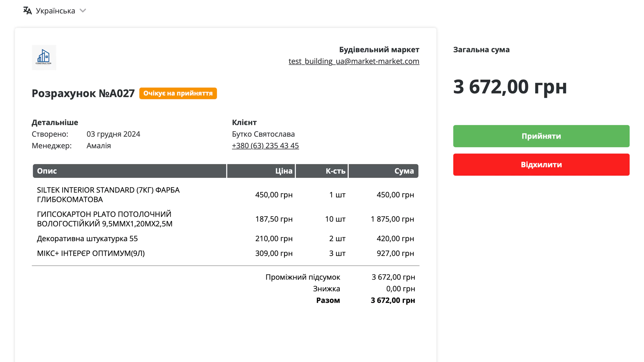Click the bold Разом label

tap(328, 300)
